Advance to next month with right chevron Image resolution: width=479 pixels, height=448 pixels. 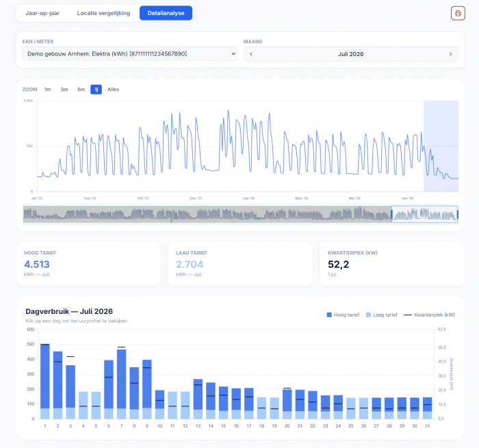pos(450,54)
